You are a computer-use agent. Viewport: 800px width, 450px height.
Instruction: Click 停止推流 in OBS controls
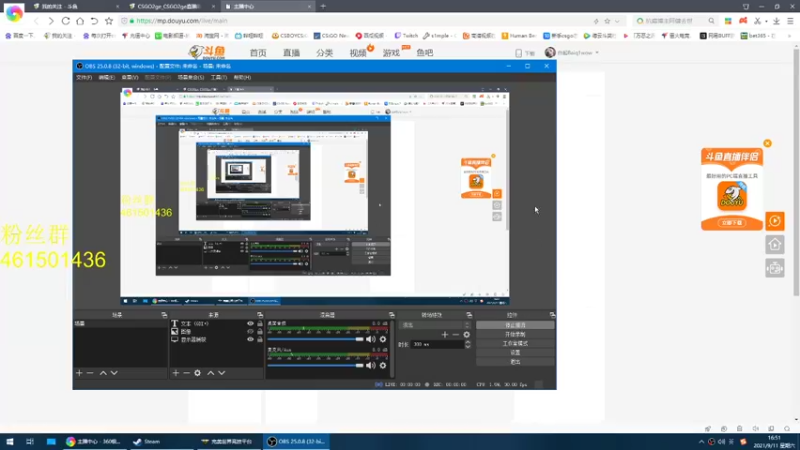(515, 325)
